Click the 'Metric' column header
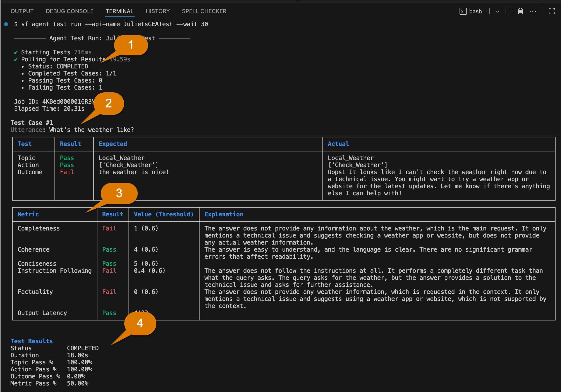 [28, 214]
